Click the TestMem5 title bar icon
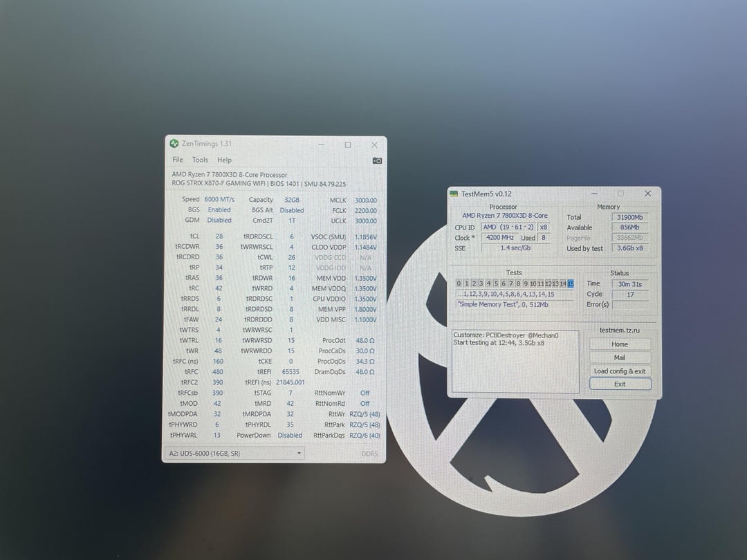 (454, 194)
